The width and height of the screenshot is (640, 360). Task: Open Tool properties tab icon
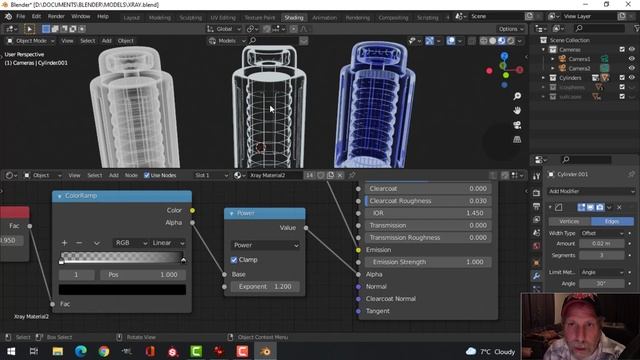[x=536, y=176]
